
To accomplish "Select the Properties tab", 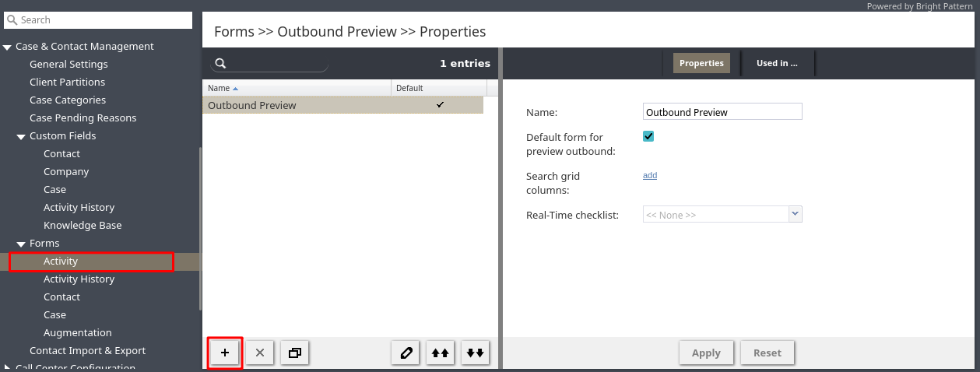I will 701,64.
